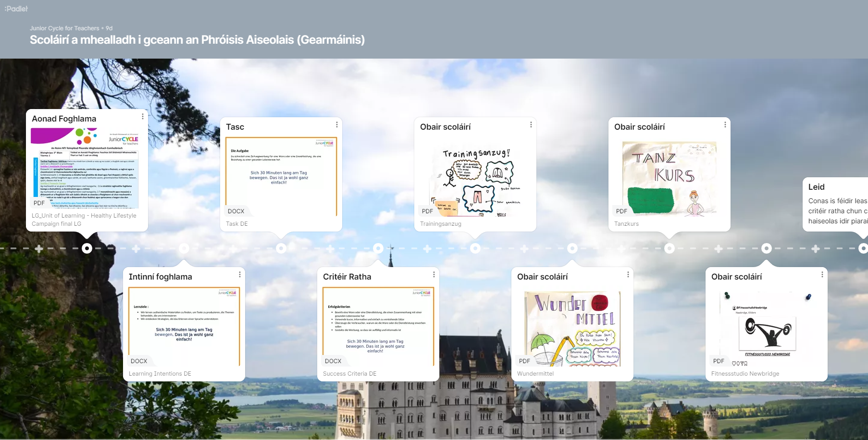This screenshot has width=868, height=440.
Task: Open the Tanzkurs poster thumbnail
Action: pyautogui.click(x=670, y=176)
